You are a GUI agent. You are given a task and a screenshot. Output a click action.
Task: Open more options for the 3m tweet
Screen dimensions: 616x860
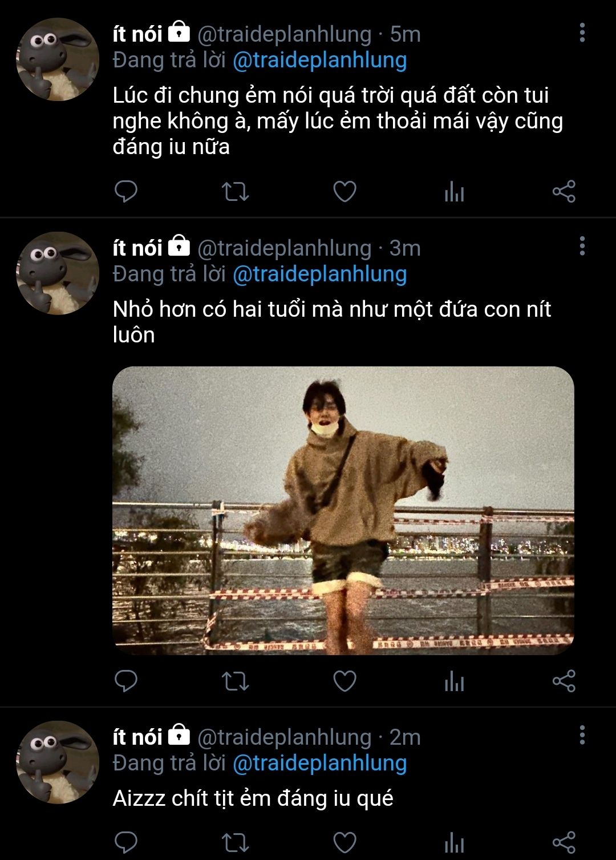click(x=582, y=246)
